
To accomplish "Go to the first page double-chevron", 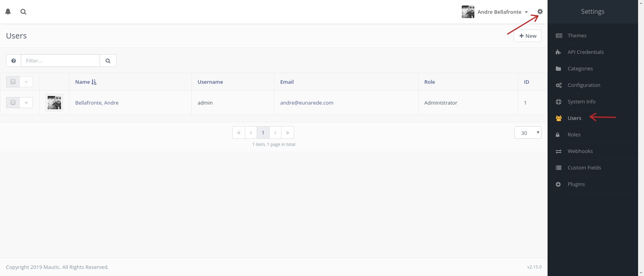I will (239, 132).
